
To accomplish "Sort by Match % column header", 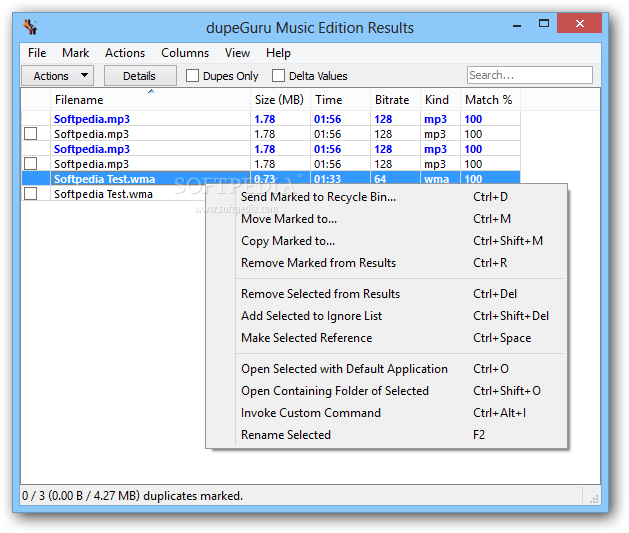I will [490, 99].
